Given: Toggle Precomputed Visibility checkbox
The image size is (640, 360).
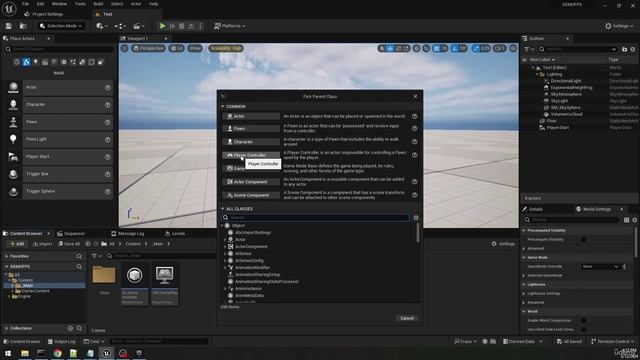Looking at the screenshot, I should pyautogui.click(x=583, y=240).
